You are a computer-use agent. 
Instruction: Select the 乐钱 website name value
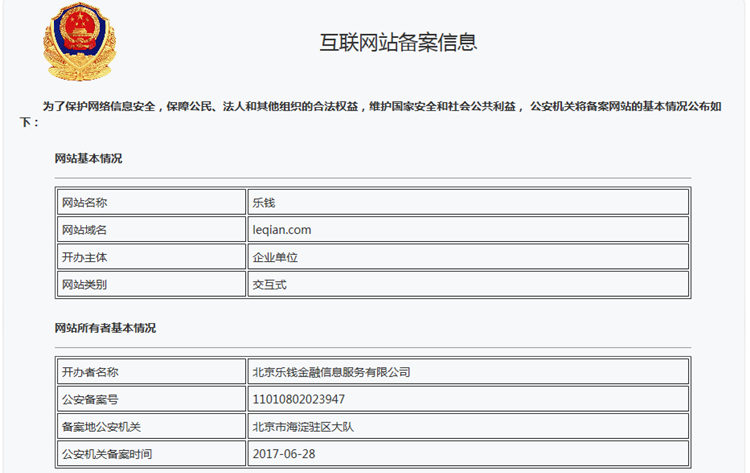click(264, 202)
